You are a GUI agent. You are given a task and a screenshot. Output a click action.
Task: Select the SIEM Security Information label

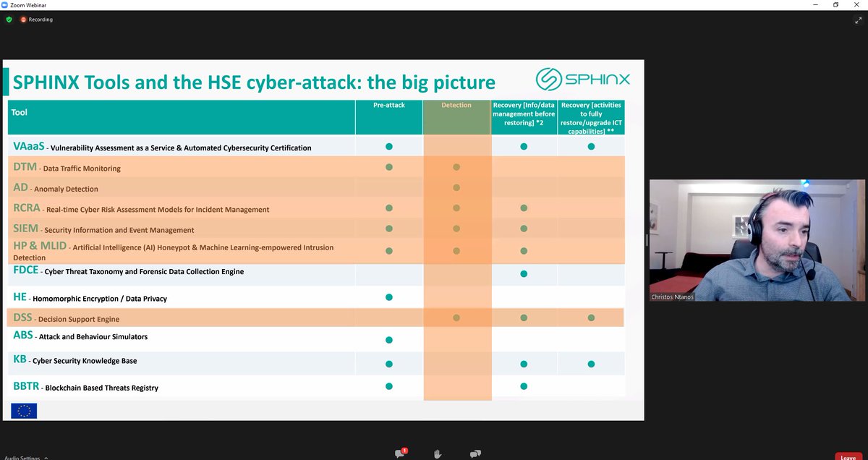pos(103,229)
